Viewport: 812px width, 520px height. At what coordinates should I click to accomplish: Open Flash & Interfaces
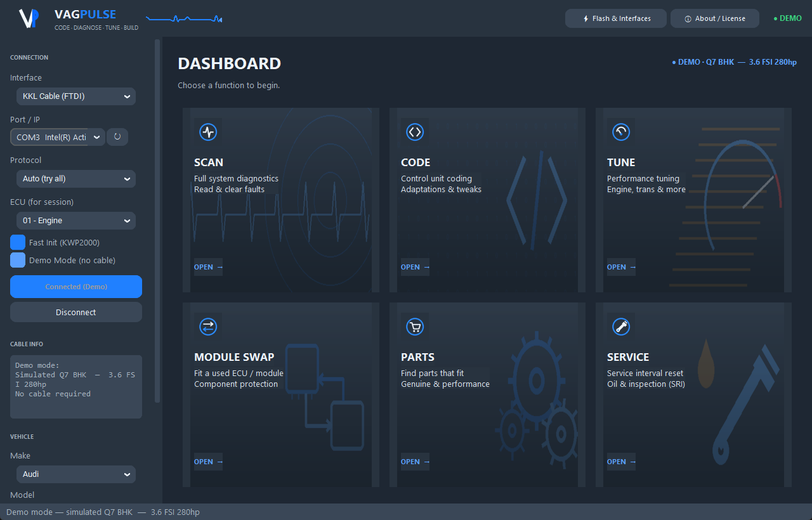pyautogui.click(x=616, y=18)
